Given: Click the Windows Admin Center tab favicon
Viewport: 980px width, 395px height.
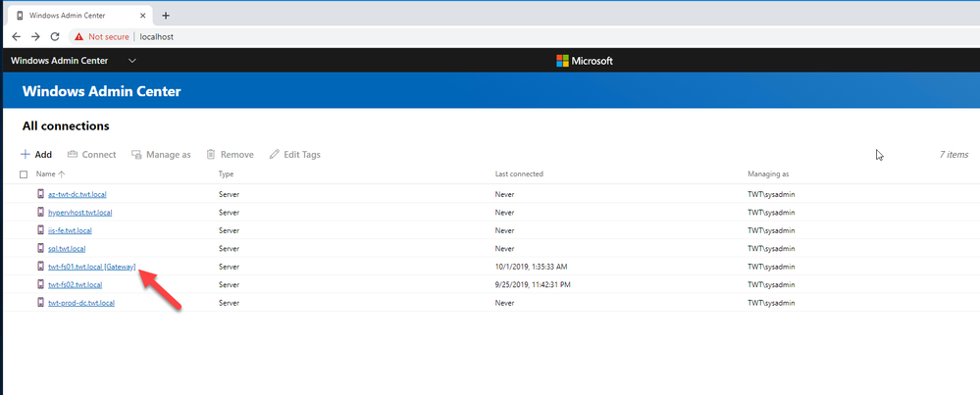Looking at the screenshot, I should pos(21,16).
